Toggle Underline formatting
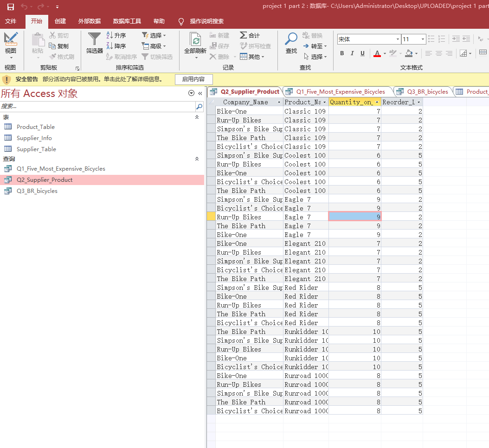 362,53
